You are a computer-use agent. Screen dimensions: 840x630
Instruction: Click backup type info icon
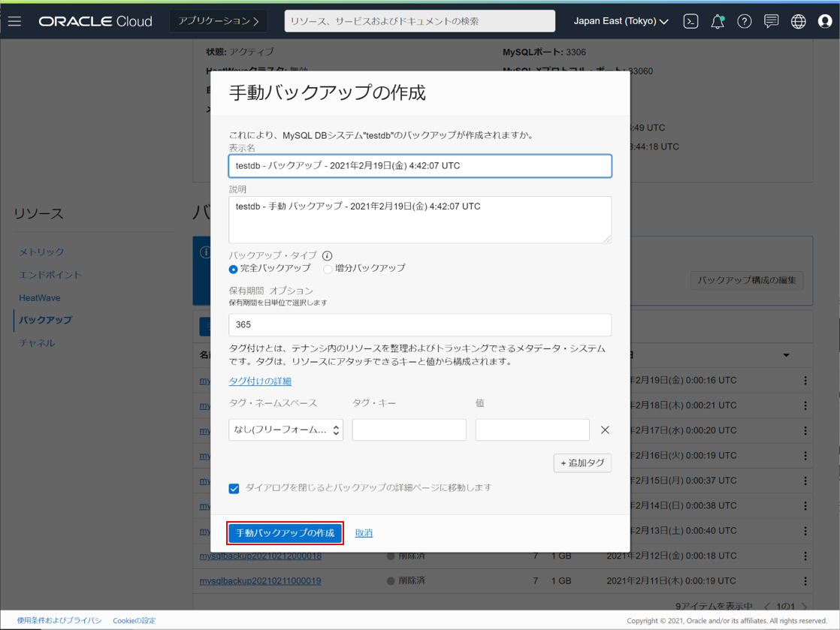[x=327, y=256]
